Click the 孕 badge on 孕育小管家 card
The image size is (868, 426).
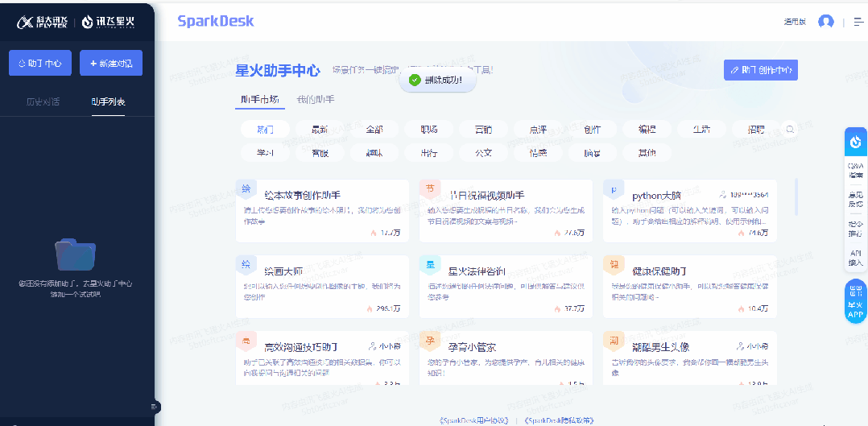coord(430,341)
